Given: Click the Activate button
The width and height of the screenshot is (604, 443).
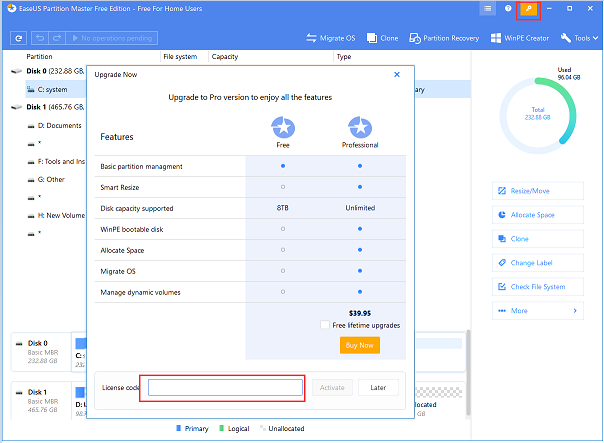Looking at the screenshot, I should [x=332, y=388].
